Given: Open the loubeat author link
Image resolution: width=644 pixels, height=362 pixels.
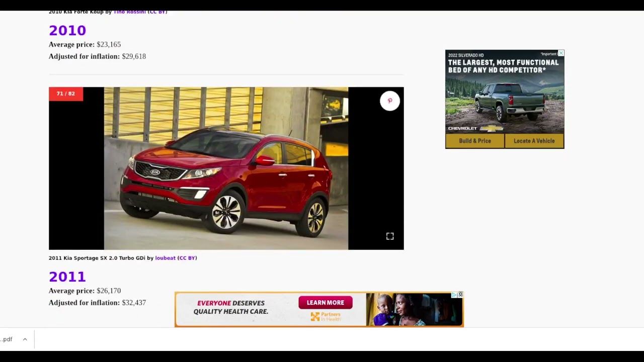Looking at the screenshot, I should click(165, 258).
